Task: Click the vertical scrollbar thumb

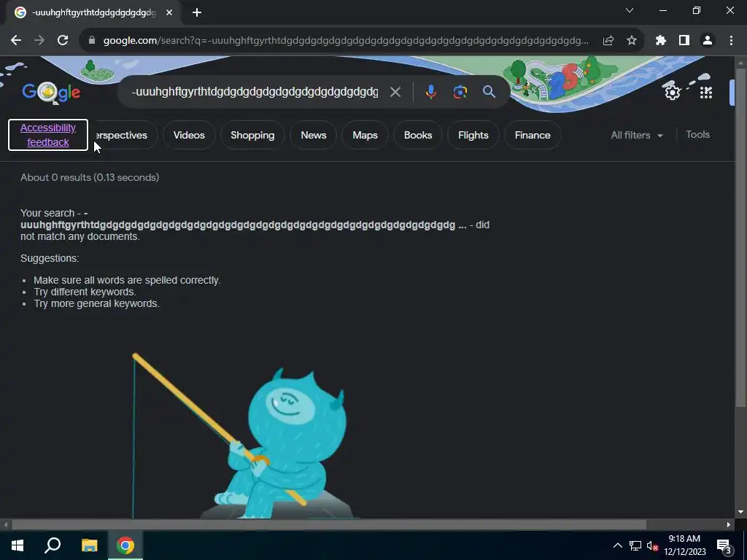Action: coord(740,238)
